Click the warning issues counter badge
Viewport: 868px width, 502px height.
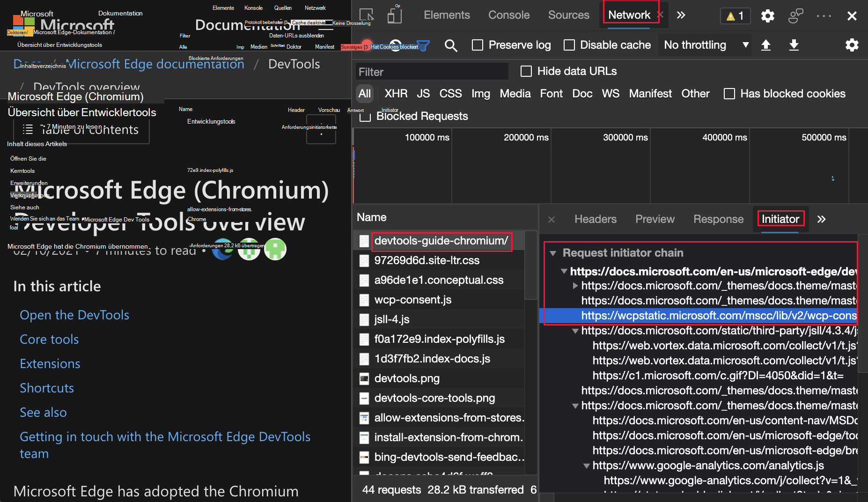(735, 16)
